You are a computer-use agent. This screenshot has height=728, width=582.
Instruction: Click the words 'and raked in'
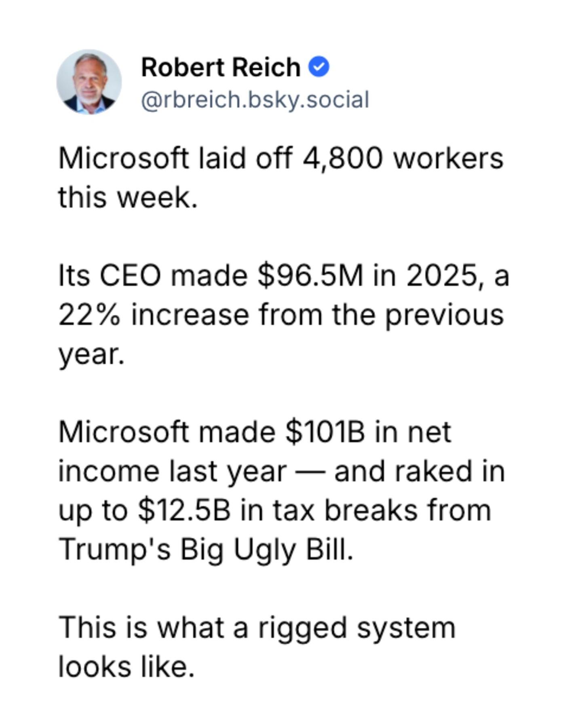pyautogui.click(x=420, y=472)
